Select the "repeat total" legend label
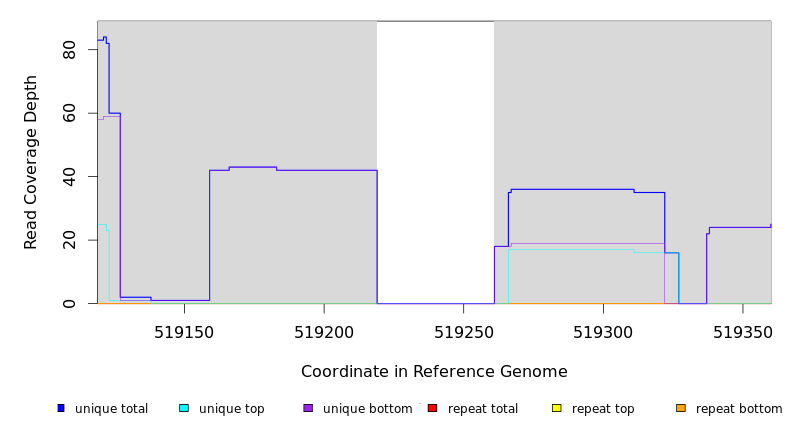The image size is (792, 432). pos(483,409)
